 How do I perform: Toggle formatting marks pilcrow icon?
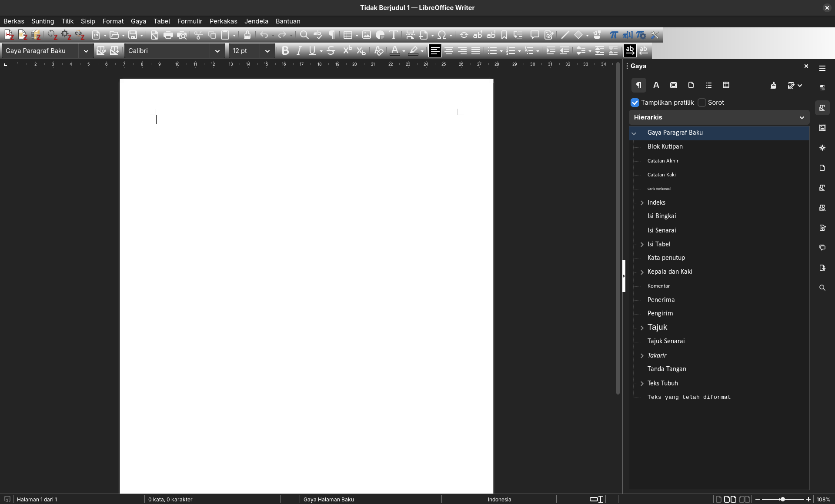332,35
